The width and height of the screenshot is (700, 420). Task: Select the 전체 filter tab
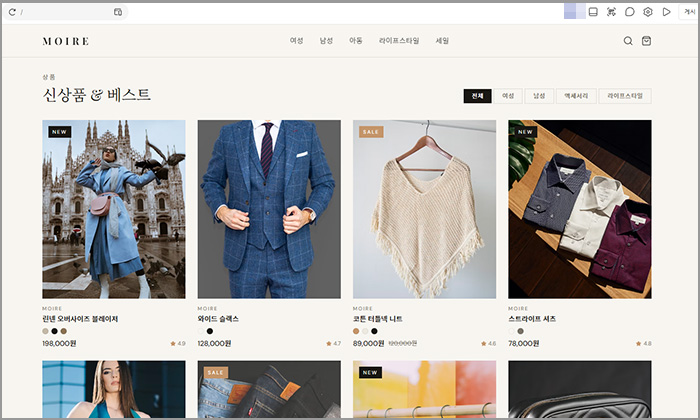pyautogui.click(x=477, y=96)
